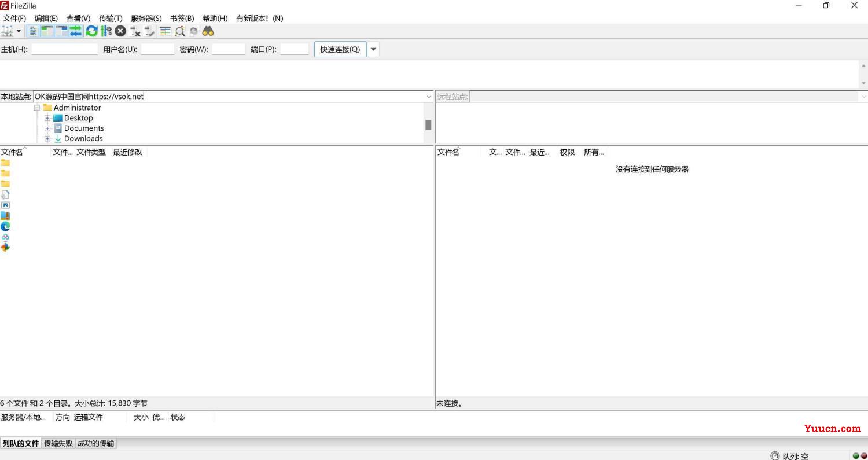
Task: Toggle the message log display
Action: 33,31
